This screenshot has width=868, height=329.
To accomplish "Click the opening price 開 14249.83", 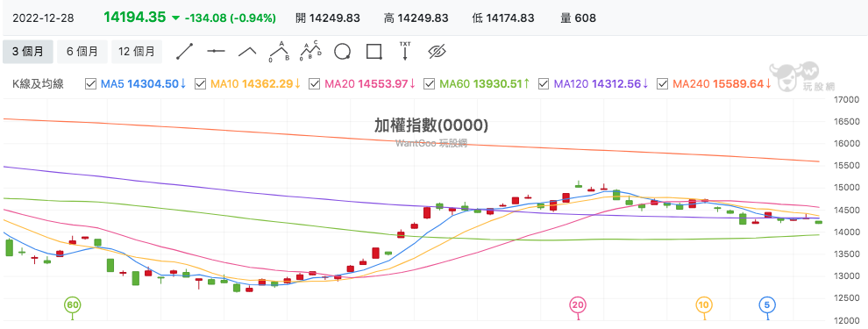I will [328, 18].
